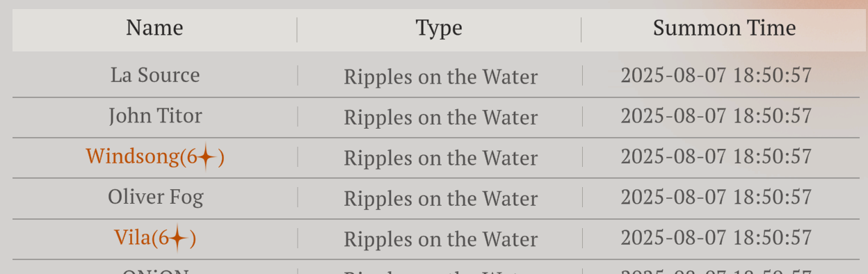Click the star icon beside Vila

click(179, 239)
